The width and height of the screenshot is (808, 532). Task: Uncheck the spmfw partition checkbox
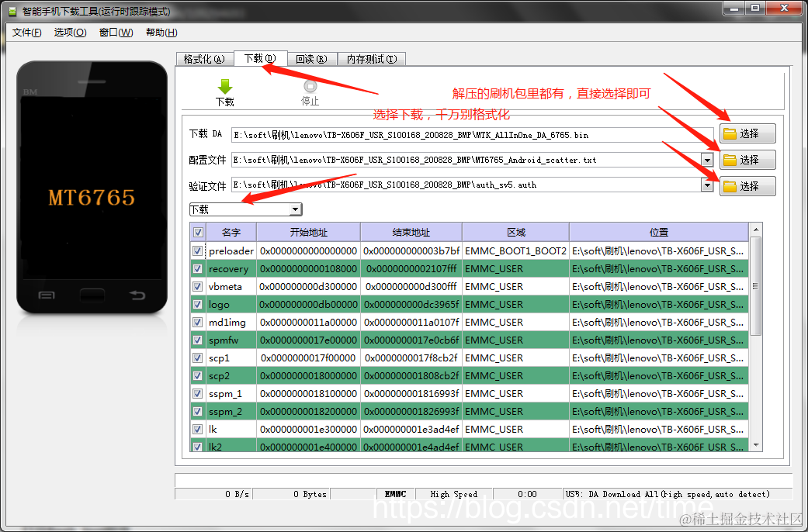click(x=197, y=340)
